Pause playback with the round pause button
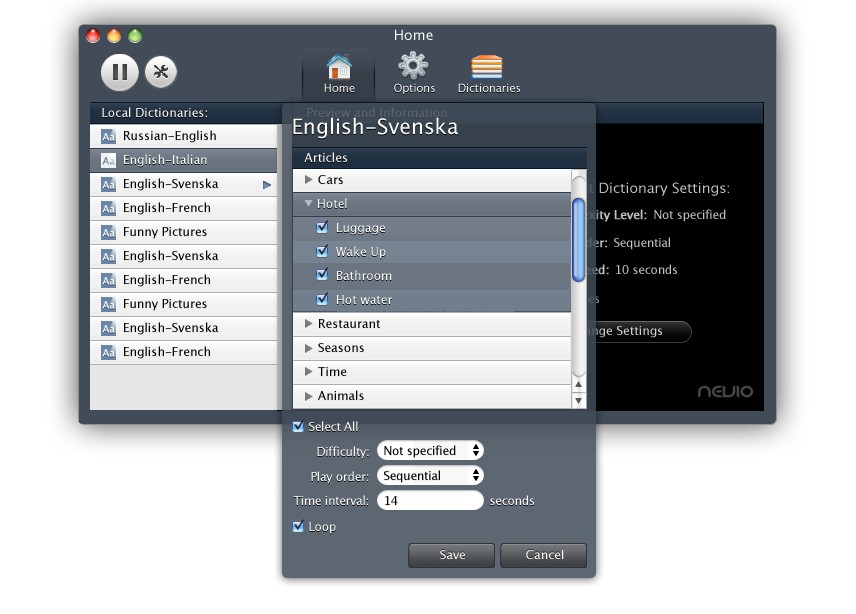Screen dimensions: 856x614 (x=120, y=72)
